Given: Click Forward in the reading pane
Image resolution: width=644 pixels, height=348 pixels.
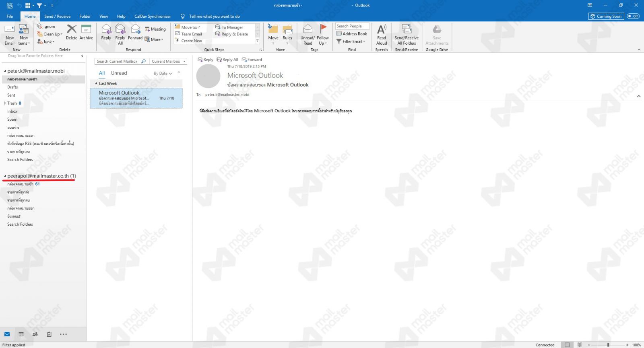Looking at the screenshot, I should click(x=252, y=60).
